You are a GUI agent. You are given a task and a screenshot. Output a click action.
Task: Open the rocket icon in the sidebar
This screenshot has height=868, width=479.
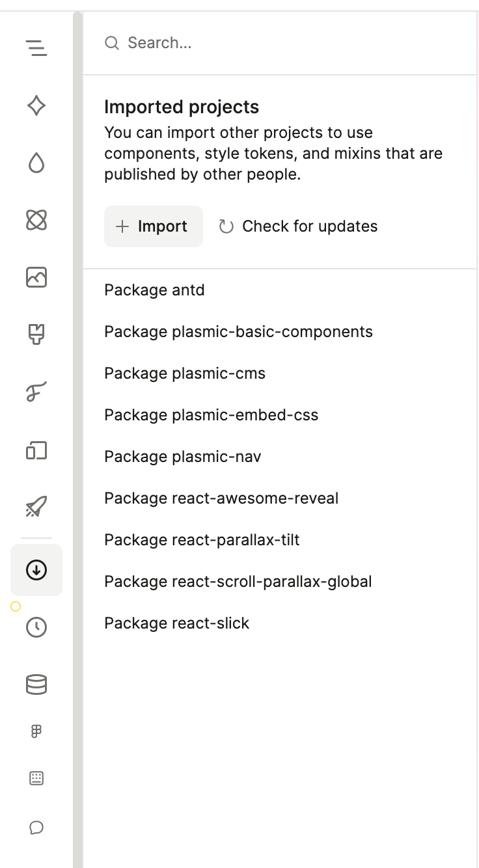click(x=36, y=507)
